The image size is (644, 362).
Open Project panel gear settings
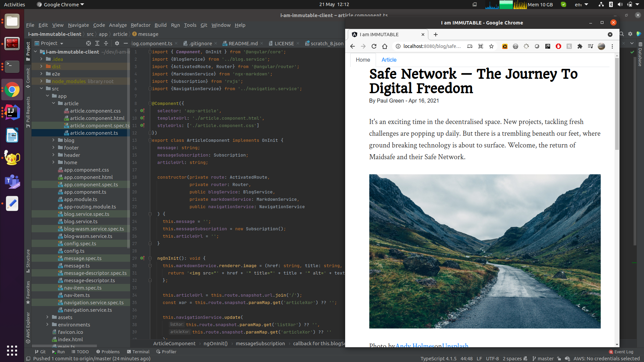pos(117,43)
